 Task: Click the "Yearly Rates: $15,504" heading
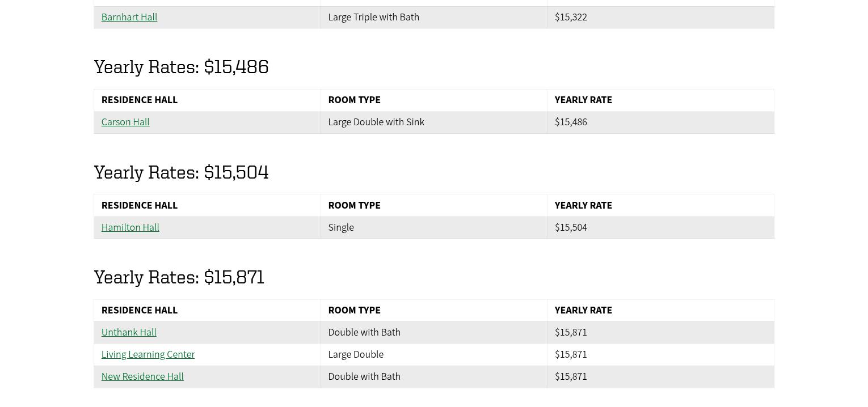point(181,172)
